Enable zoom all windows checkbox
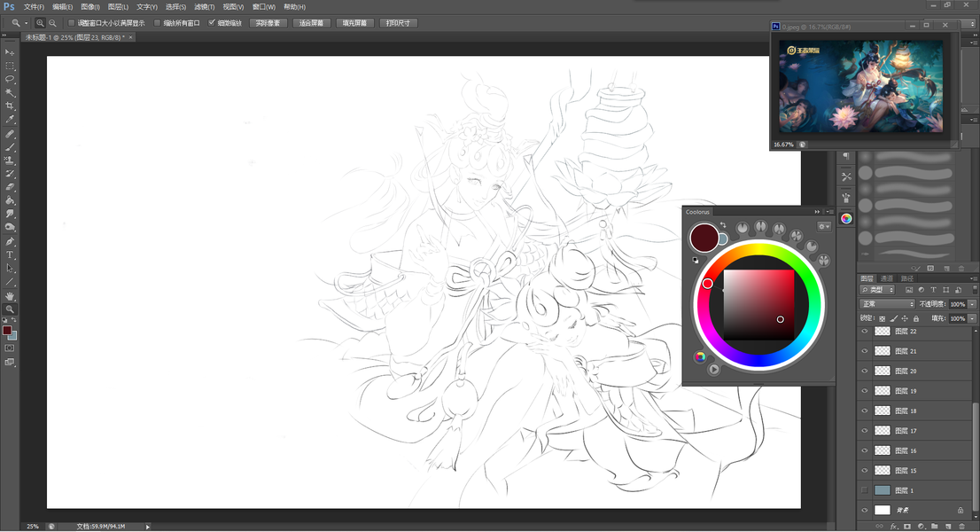980x532 pixels. coord(158,23)
